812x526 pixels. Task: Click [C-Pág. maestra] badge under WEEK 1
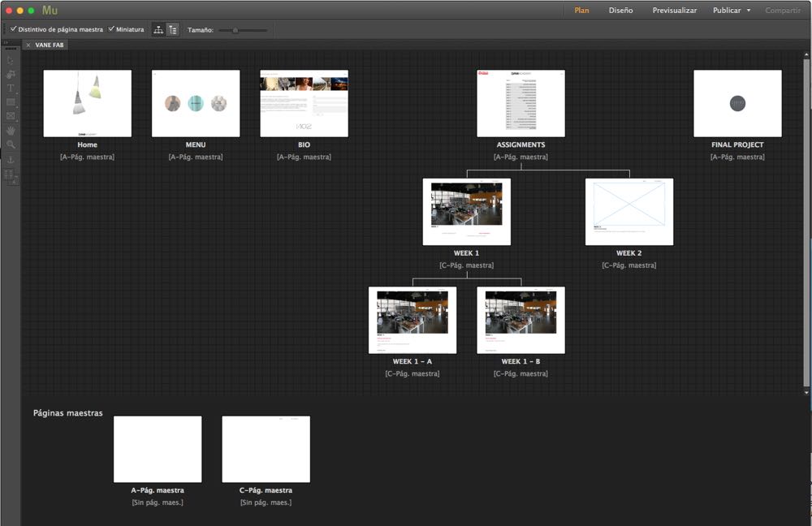click(x=467, y=265)
